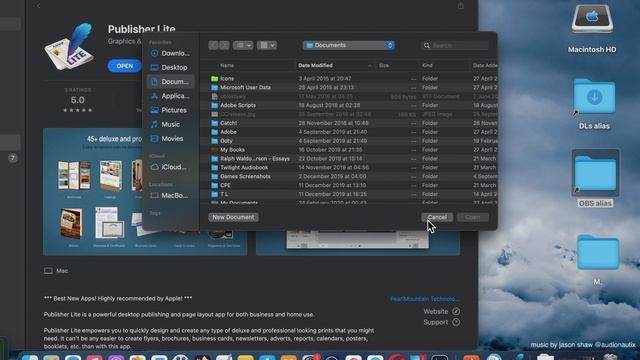The width and height of the screenshot is (640, 360).
Task: Click the Publisher Lite app icon
Action: [x=69, y=47]
